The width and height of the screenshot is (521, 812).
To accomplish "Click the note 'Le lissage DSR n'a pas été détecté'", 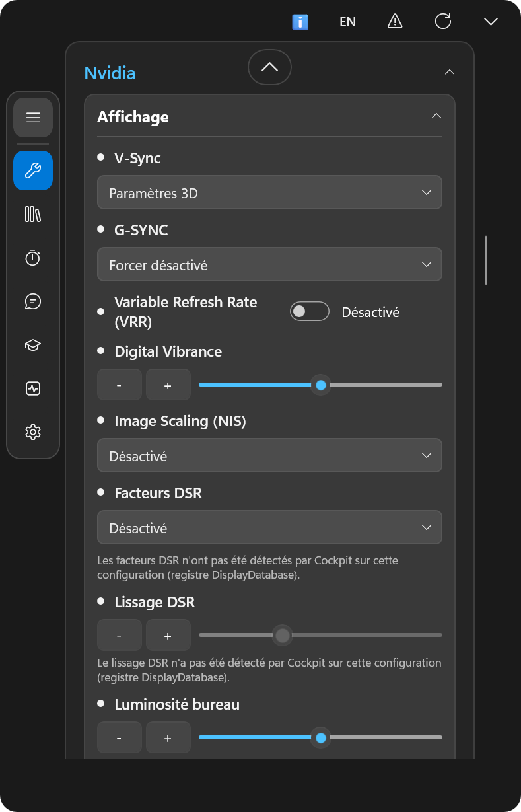I will click(269, 670).
